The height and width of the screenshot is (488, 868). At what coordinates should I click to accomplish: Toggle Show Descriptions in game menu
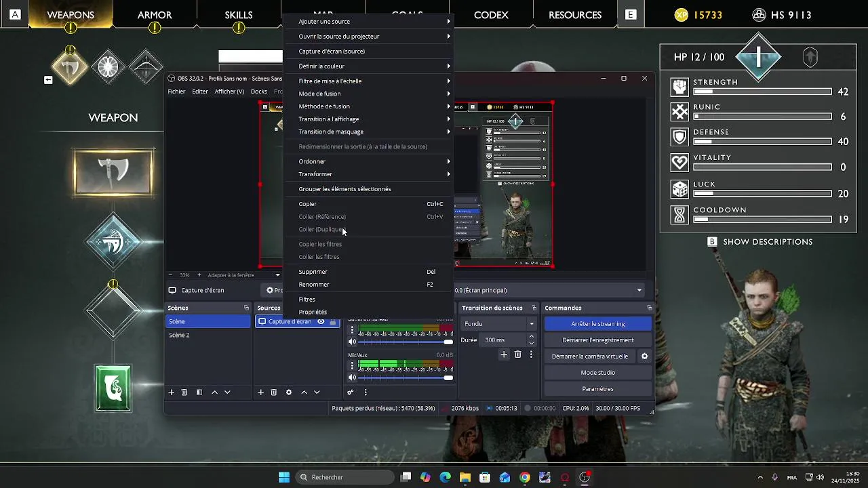(760, 242)
